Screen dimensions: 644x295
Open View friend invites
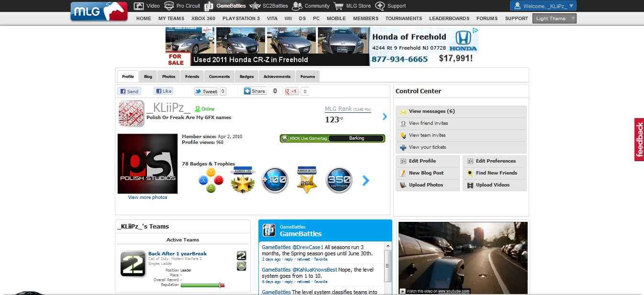pyautogui.click(x=461, y=123)
